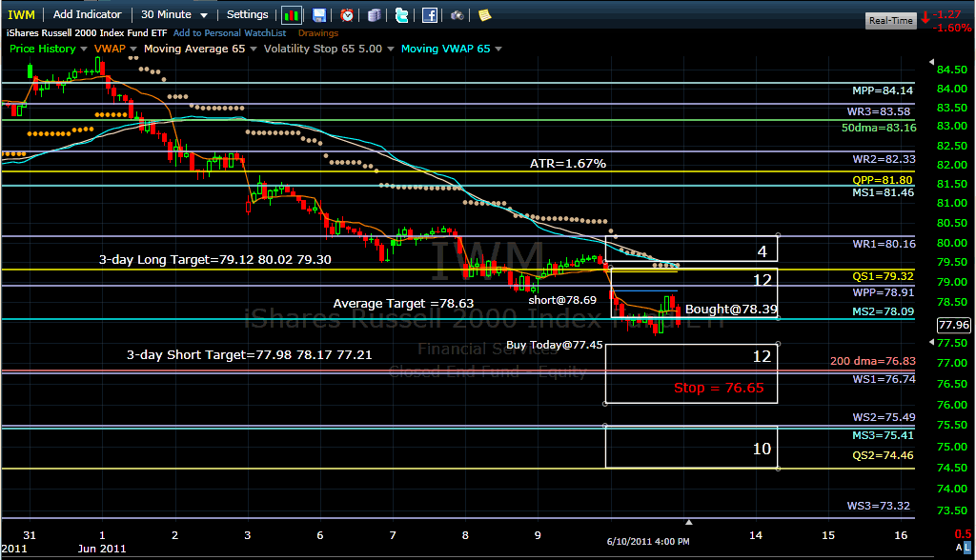Open the Drawings link
Image resolution: width=976 pixels, height=560 pixels.
click(318, 33)
